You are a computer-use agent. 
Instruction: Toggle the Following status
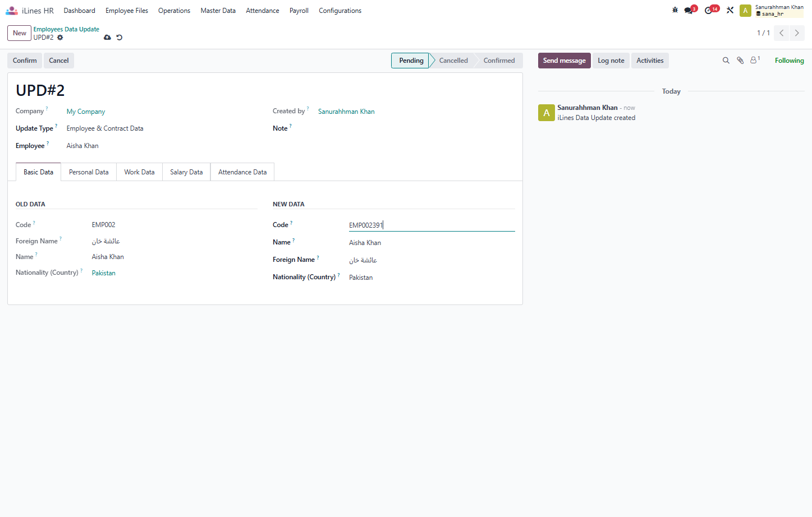click(789, 61)
